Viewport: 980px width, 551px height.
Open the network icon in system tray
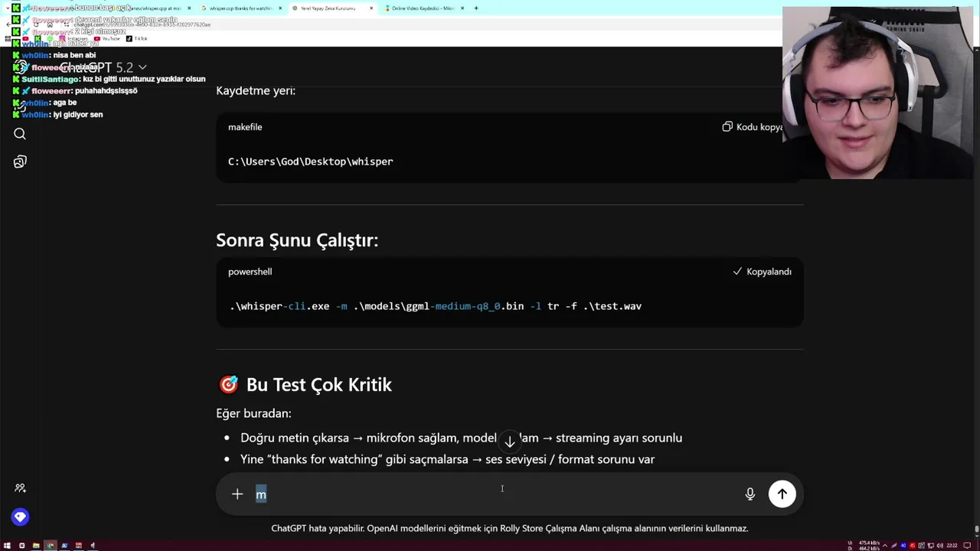930,546
